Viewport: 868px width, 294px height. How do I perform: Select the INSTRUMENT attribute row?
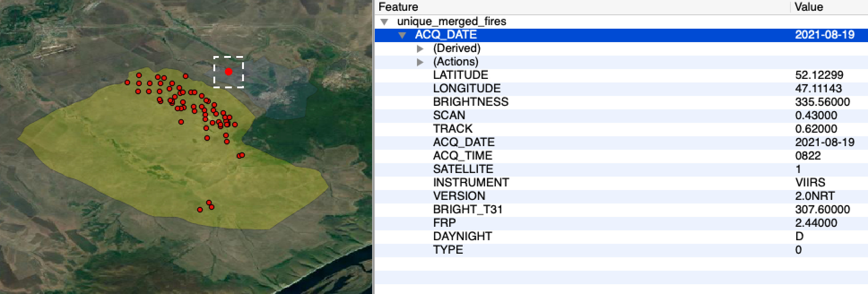click(x=621, y=183)
